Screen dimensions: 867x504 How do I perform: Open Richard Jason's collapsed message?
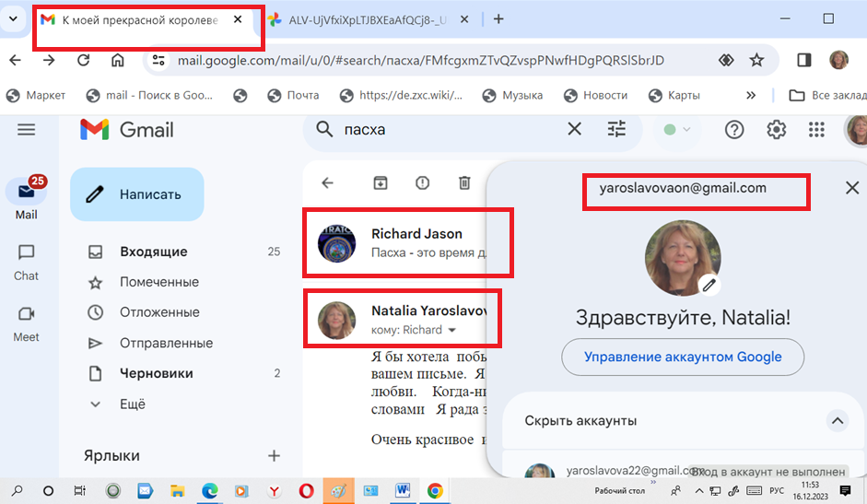click(408, 243)
